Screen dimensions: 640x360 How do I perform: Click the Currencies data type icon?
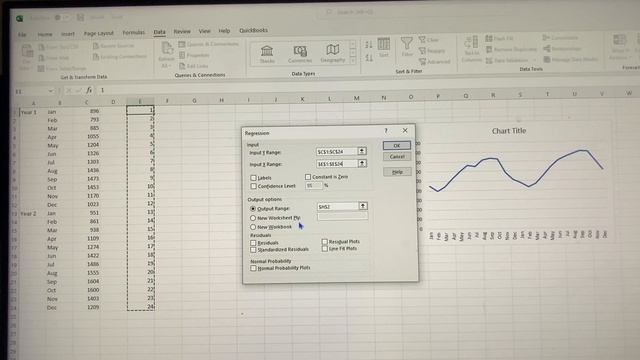click(x=300, y=54)
